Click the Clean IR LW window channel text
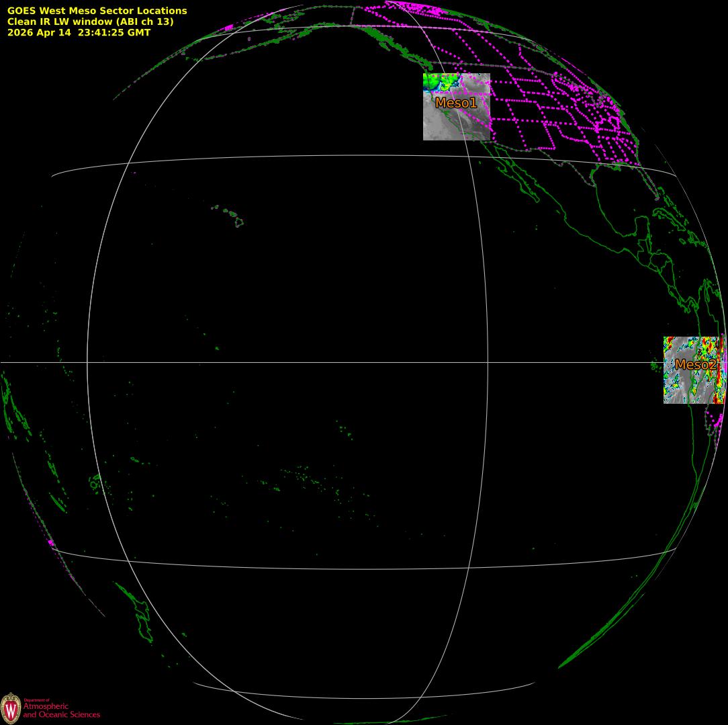Viewport: 728px width, 725px height. click(90, 22)
